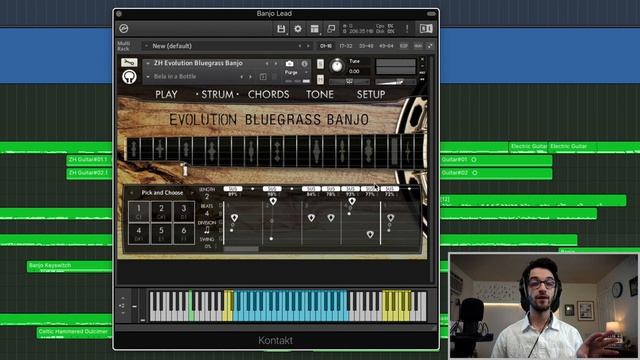The height and width of the screenshot is (360, 640).
Task: Click the round library logo below the wrench
Action: click(x=129, y=77)
